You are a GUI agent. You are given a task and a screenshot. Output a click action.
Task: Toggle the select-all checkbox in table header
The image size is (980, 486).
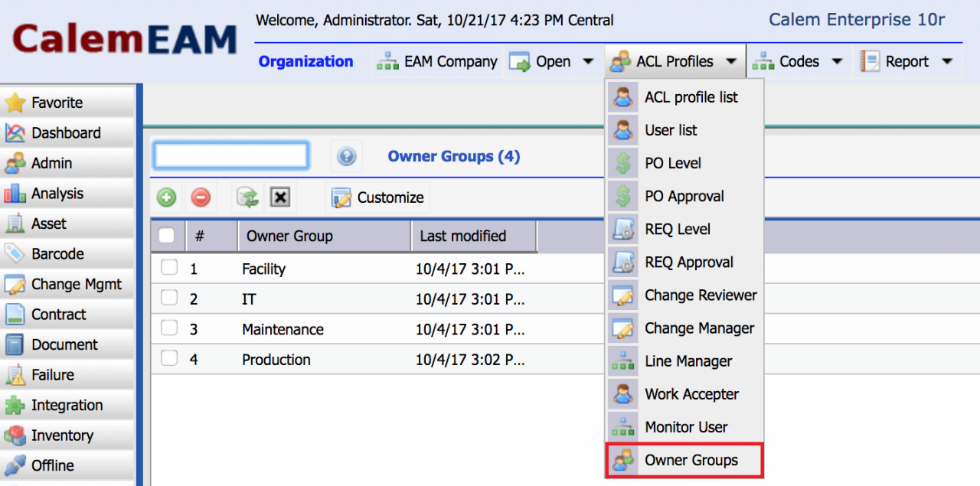(166, 236)
